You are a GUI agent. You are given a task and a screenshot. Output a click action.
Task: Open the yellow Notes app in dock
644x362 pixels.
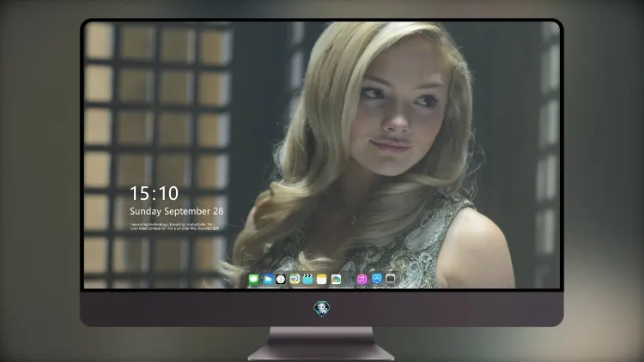point(322,279)
